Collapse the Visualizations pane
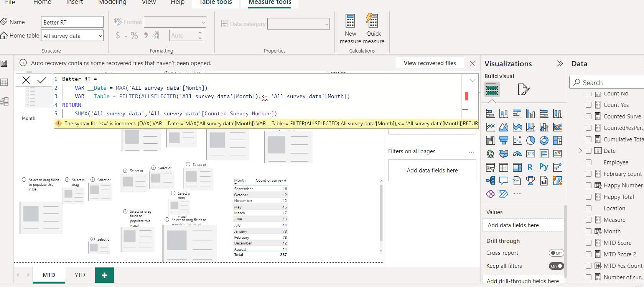Viewport: 644px width, 287px height. click(x=560, y=64)
